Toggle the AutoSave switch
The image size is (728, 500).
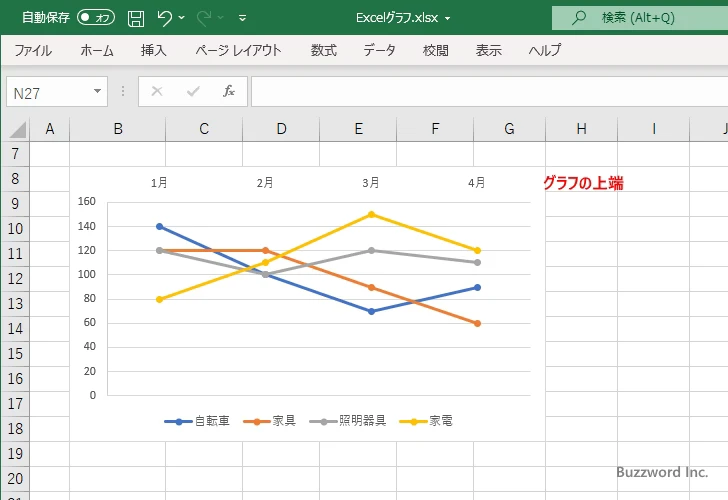pyautogui.click(x=96, y=18)
